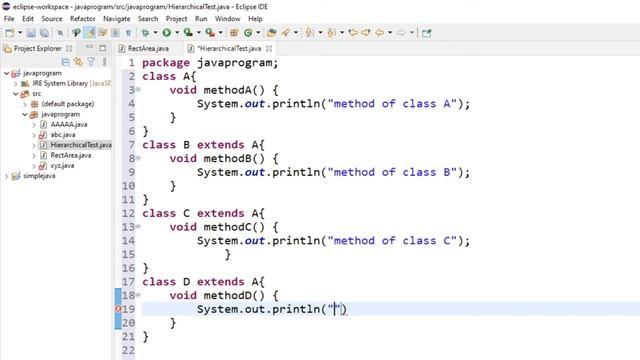This screenshot has height=360, width=640.
Task: Click the New file toolbar icon
Action: 10,33
